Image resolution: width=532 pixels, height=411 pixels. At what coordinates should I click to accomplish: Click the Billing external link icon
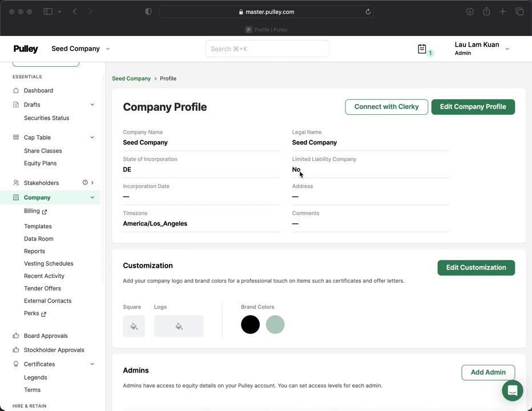pos(45,212)
